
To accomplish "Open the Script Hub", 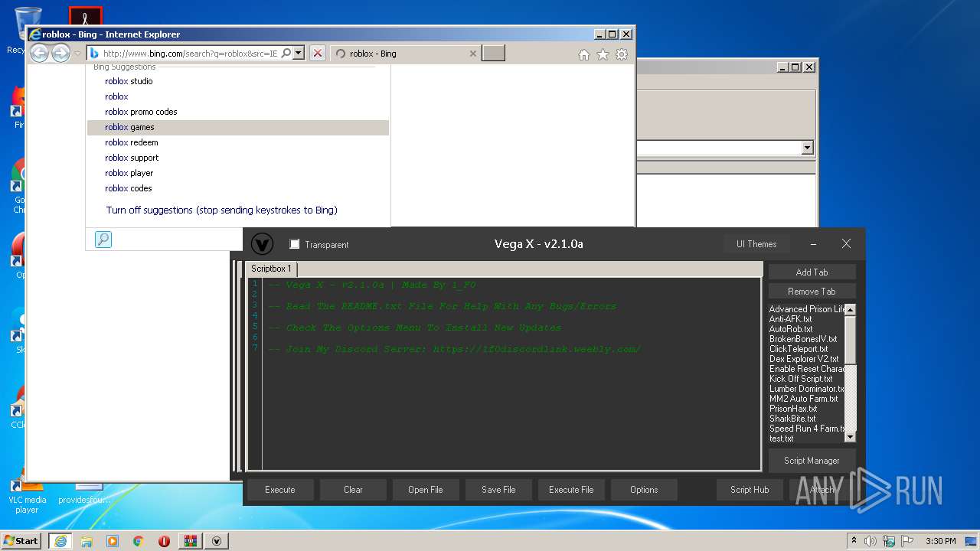I will [750, 490].
